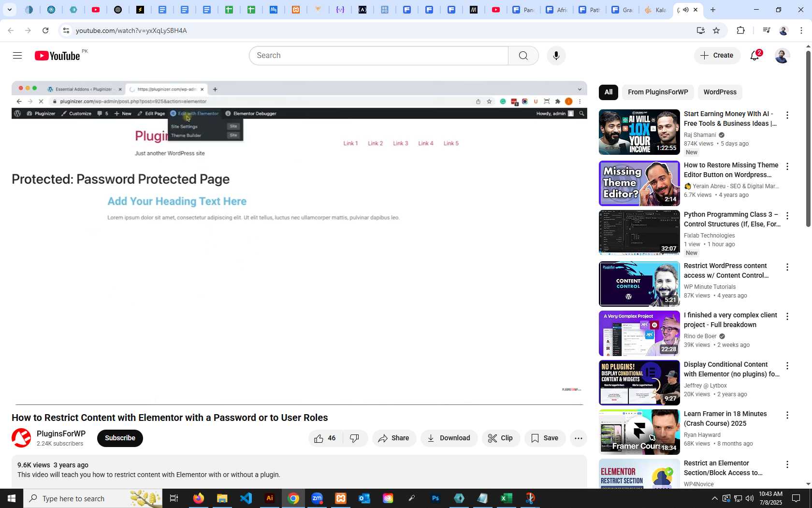Start voice search with the microphone
812x508 pixels.
[x=556, y=56]
